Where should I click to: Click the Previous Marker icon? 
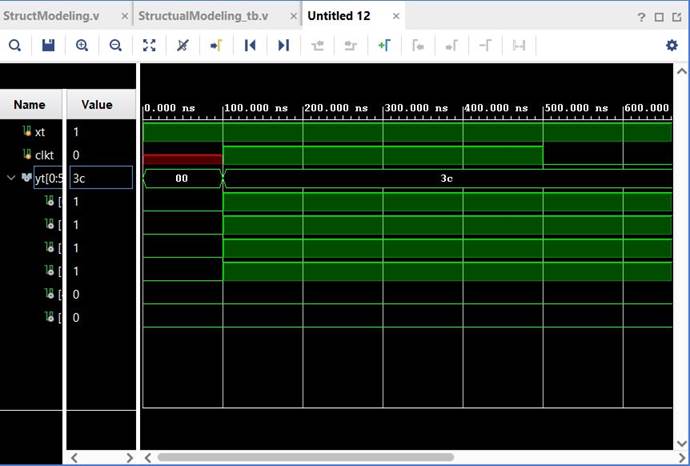[x=418, y=45]
